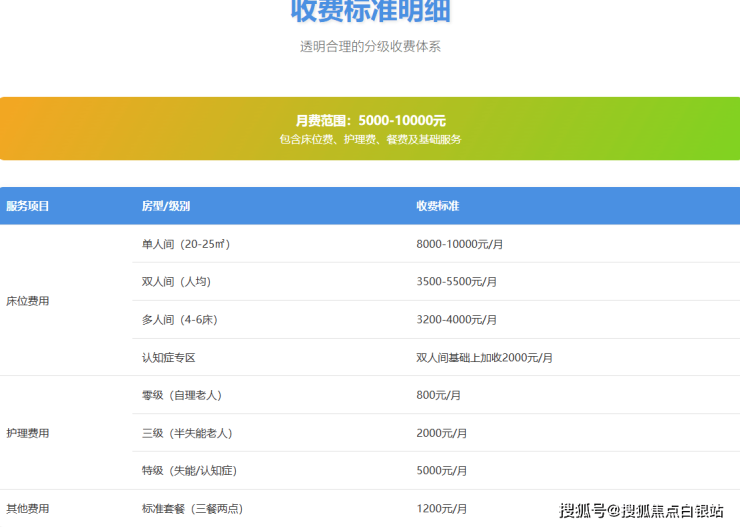This screenshot has height=527, width=740.
Task: Click the banner text 包含床位费、护理费、餐费及基础服务
Action: pyautogui.click(x=370, y=140)
